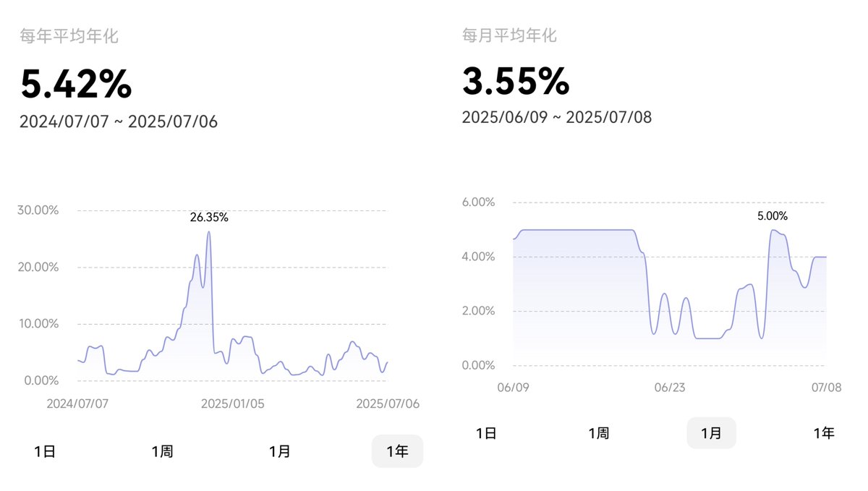This screenshot has width=868, height=491.
Task: Click the 2025/01/05 x-axis label
Action: point(233,404)
